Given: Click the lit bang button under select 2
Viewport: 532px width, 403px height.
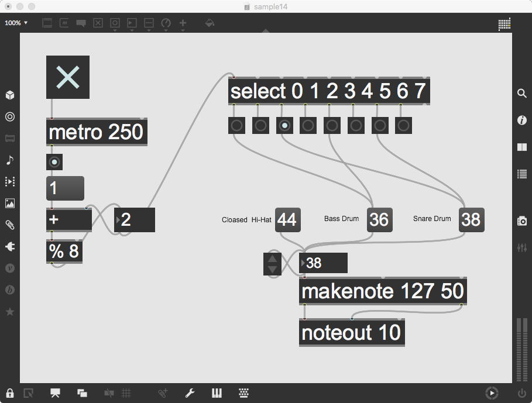Looking at the screenshot, I should pos(284,125).
